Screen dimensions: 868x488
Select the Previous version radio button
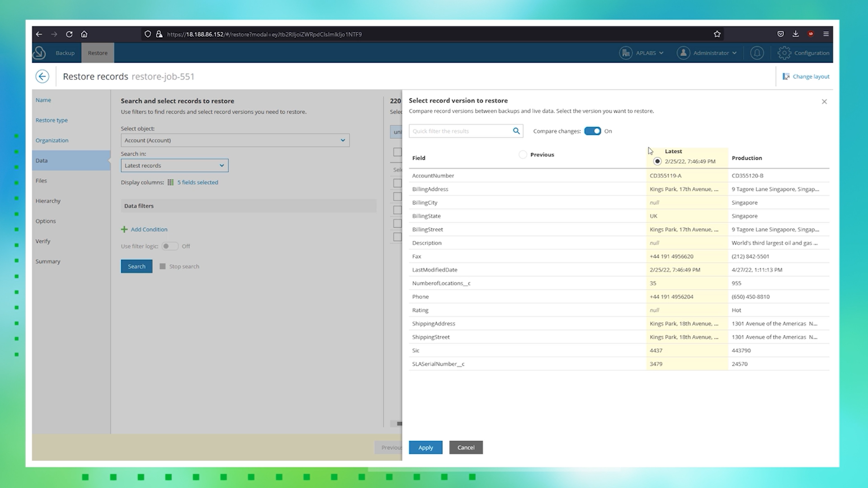(x=523, y=155)
